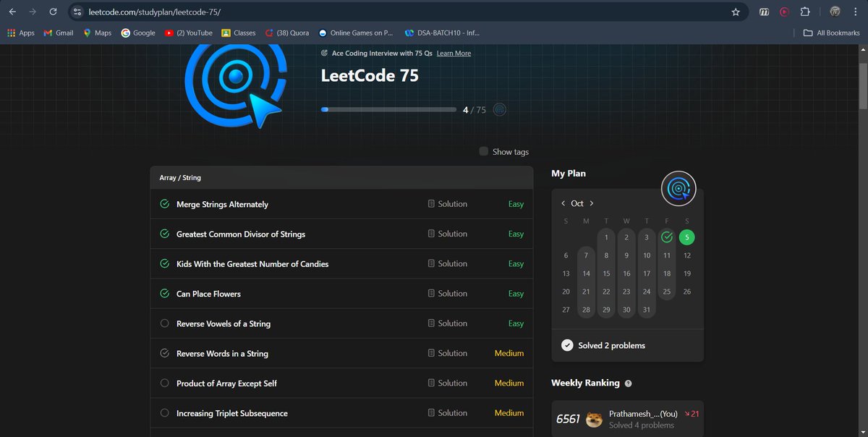This screenshot has width=868, height=437.
Task: Open Solution for Can Place Flowers
Action: (x=447, y=294)
